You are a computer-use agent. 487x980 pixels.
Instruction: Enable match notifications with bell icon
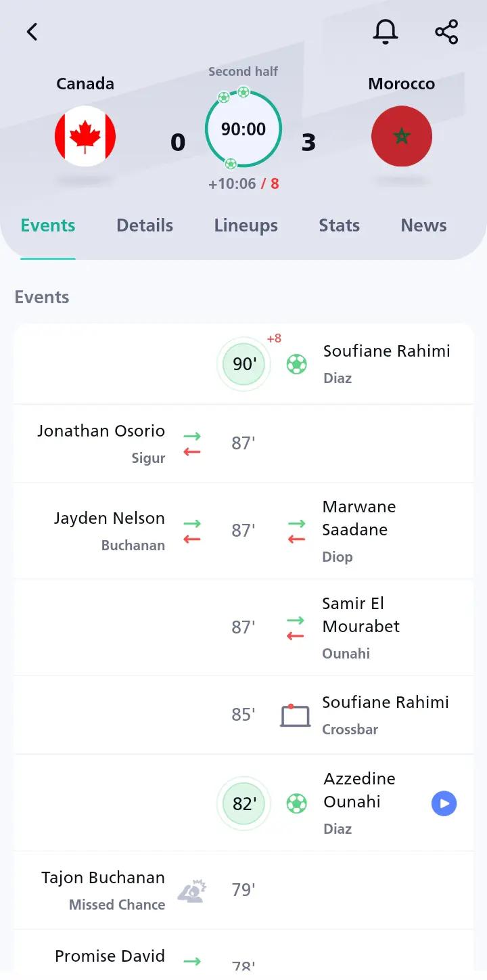(x=386, y=32)
